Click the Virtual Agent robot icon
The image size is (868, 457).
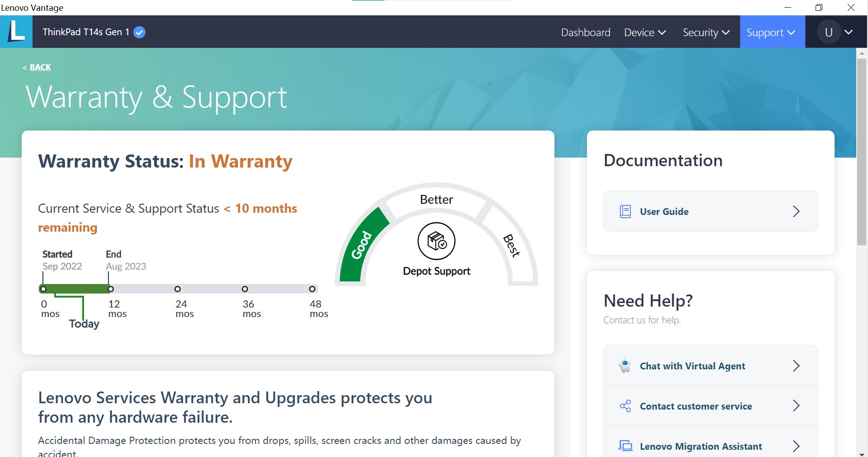click(625, 365)
